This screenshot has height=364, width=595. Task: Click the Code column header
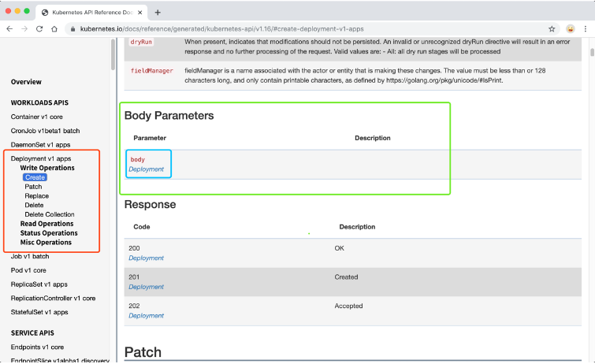[x=142, y=227]
